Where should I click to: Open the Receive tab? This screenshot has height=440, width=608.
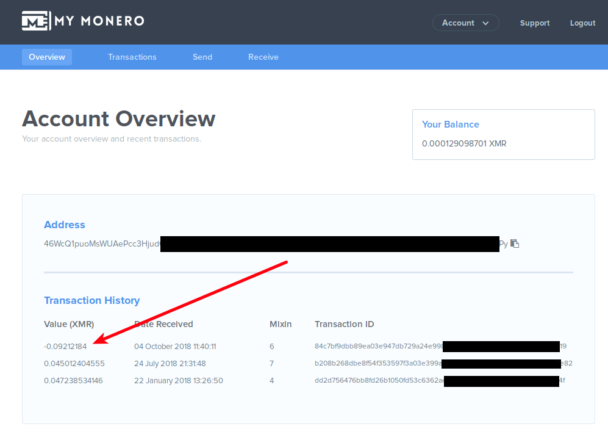[263, 57]
